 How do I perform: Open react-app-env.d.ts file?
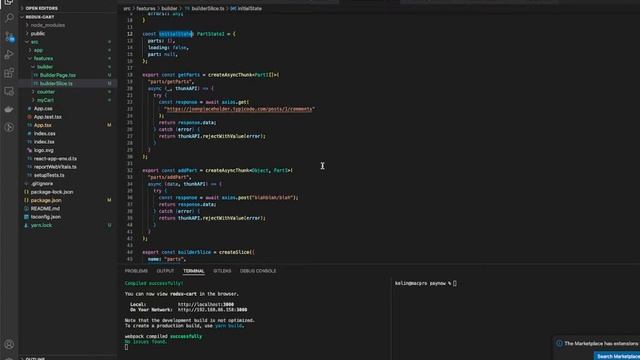click(x=55, y=158)
